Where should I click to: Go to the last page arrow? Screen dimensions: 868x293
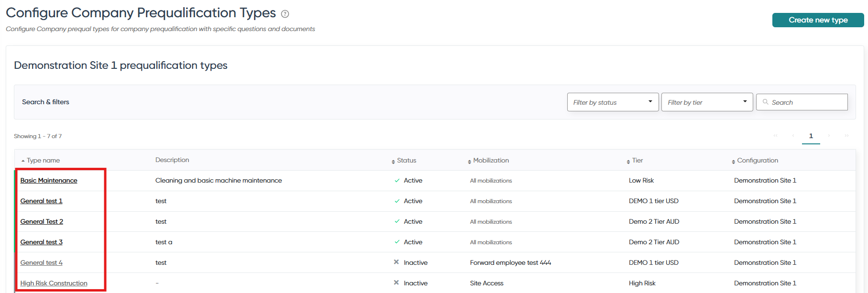point(846,136)
